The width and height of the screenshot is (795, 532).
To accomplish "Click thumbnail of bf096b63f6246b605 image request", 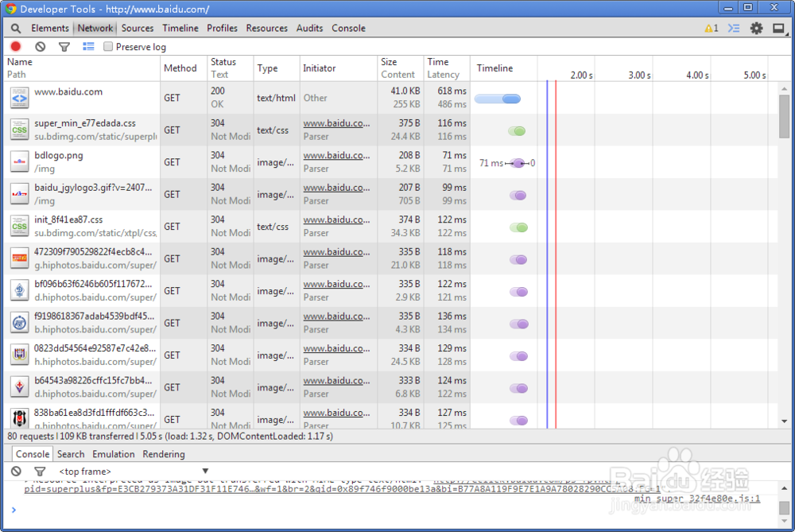I will click(19, 290).
